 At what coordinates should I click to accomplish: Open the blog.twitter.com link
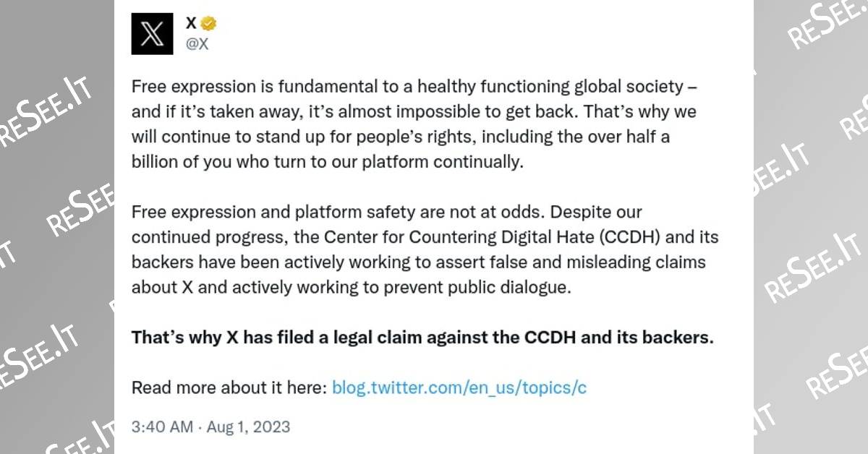(459, 387)
